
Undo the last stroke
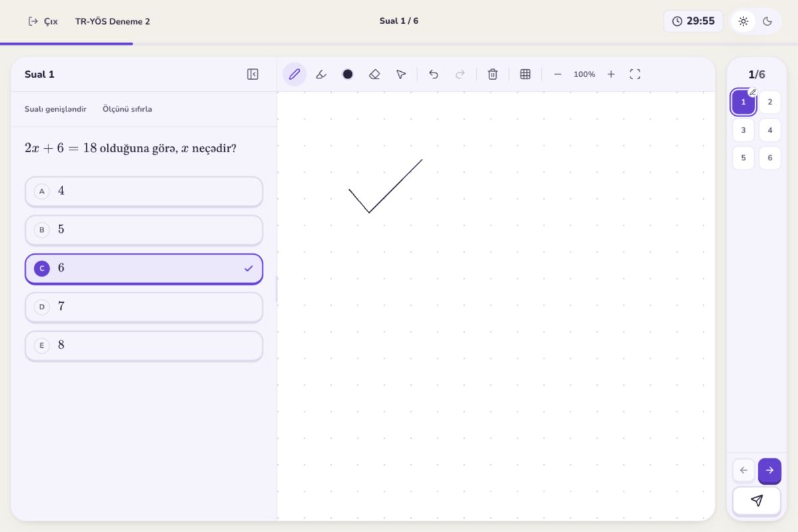click(x=434, y=74)
